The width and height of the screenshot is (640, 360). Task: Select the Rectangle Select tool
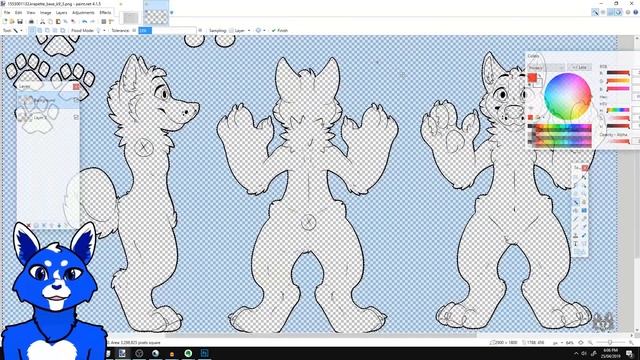coord(576,178)
